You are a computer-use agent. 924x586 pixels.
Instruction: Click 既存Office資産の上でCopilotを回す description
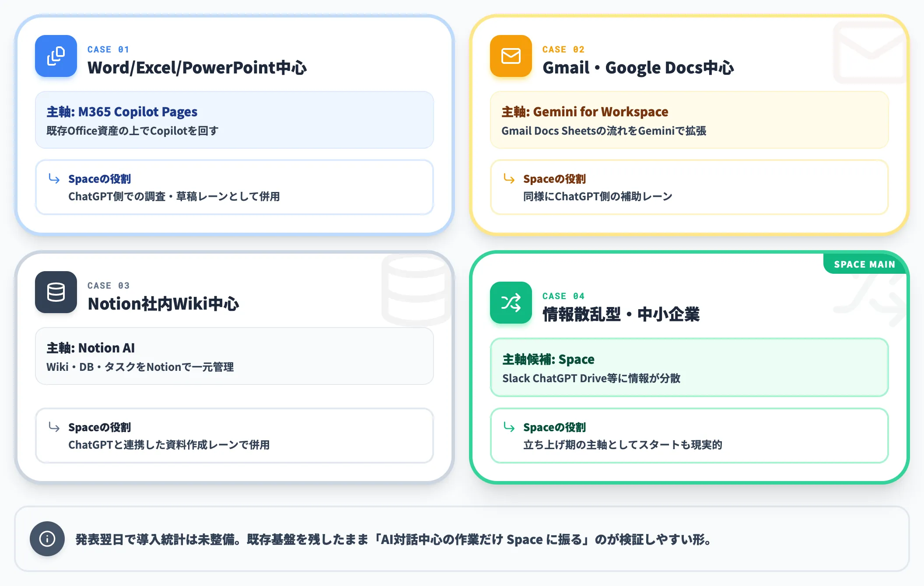pos(133,131)
